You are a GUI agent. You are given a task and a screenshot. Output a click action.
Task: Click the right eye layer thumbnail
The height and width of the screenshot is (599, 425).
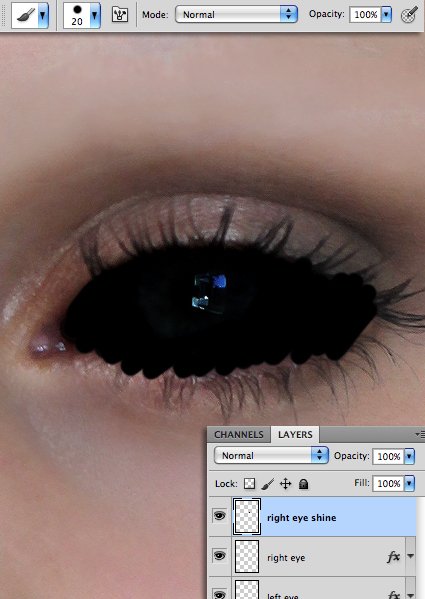tap(247, 557)
